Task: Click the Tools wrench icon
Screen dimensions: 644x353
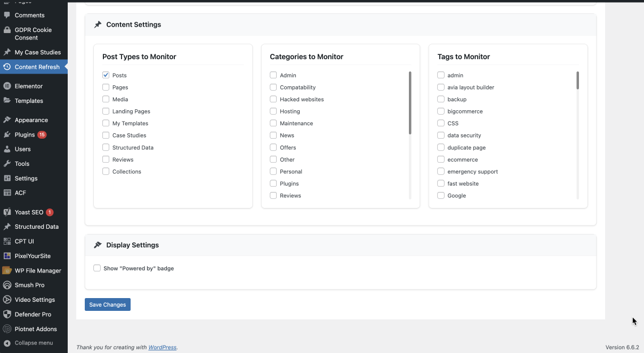Action: coord(7,164)
